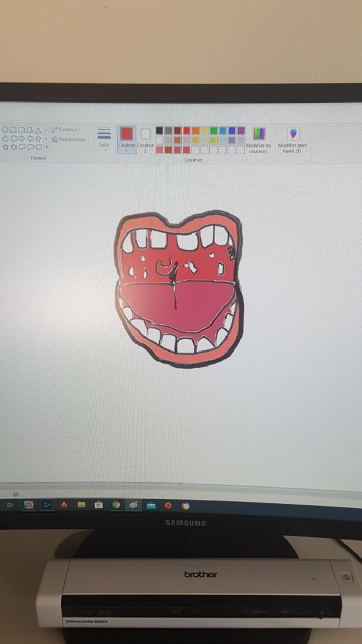
Task: Open the Remplissage dropdown
Action: pyautogui.click(x=70, y=139)
